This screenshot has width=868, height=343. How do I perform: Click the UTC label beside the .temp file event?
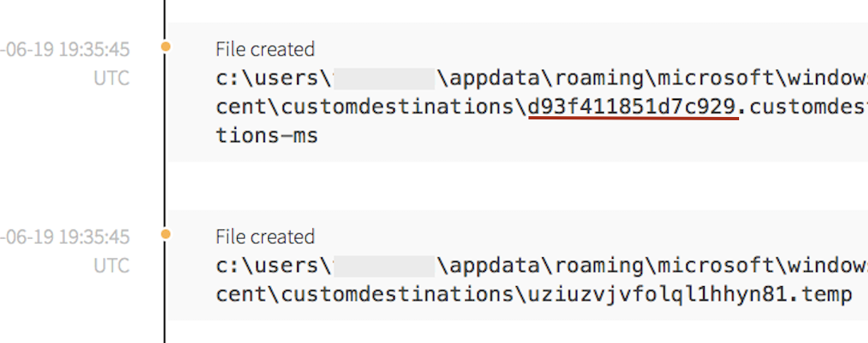click(111, 266)
